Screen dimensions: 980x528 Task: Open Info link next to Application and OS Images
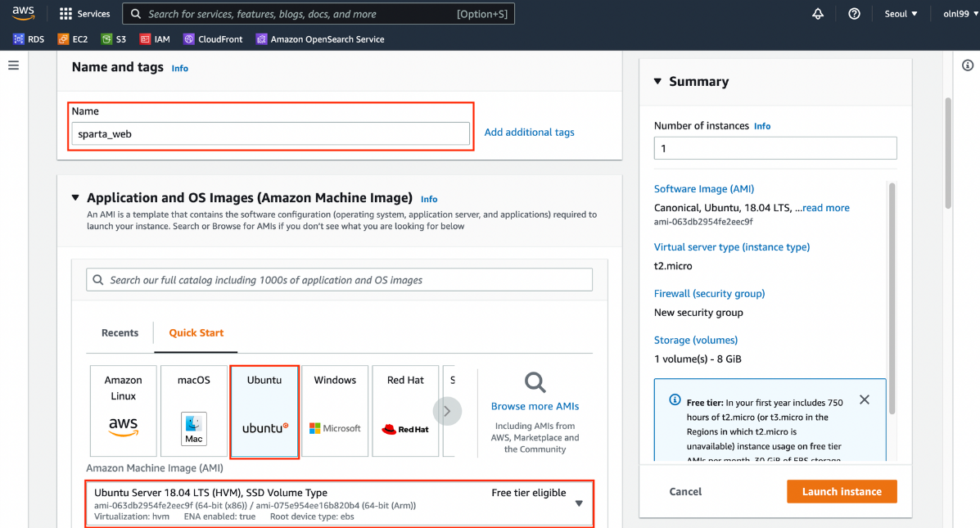[429, 199]
